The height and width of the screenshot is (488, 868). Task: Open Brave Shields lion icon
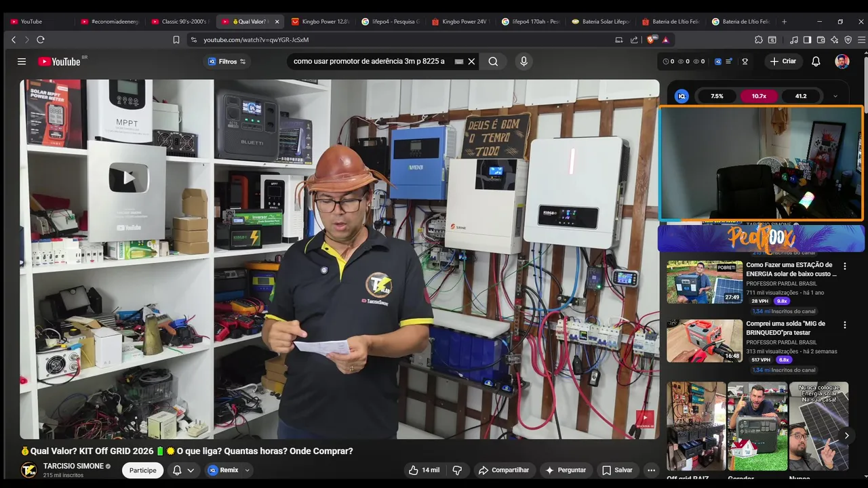pyautogui.click(x=652, y=40)
